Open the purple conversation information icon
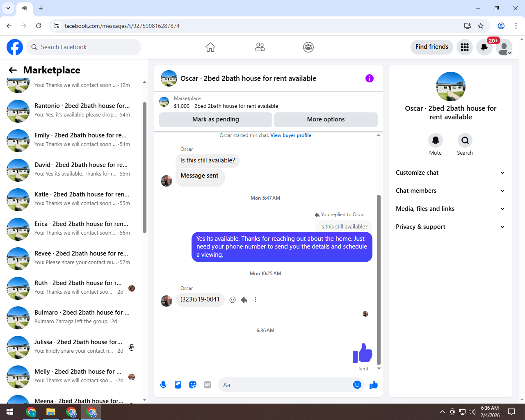The image size is (525, 420). tap(370, 78)
